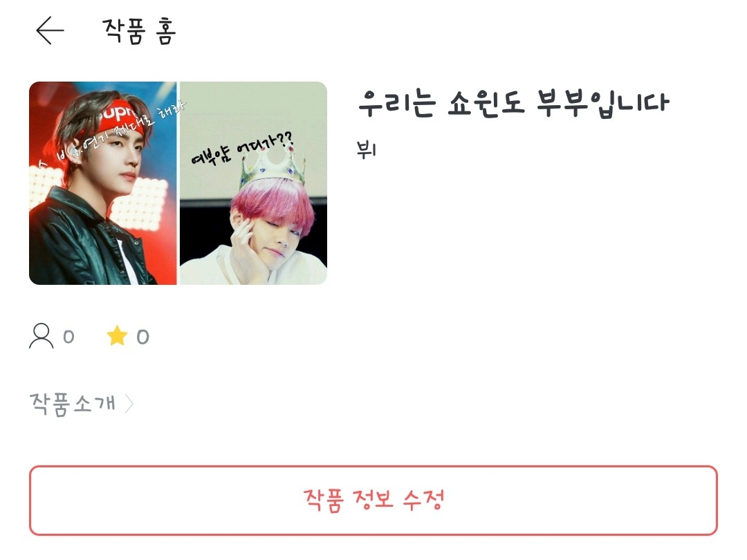Go back using the left arrow icon
Screen dimensions: 747x560
click(x=50, y=30)
